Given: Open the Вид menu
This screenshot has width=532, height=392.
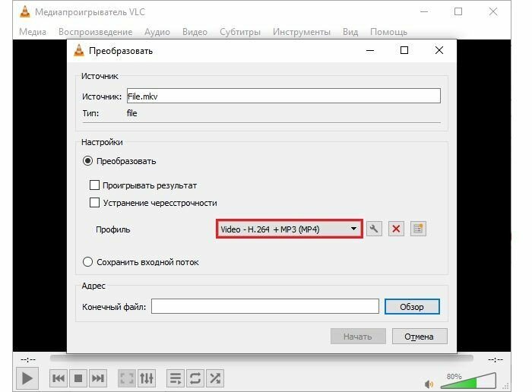Looking at the screenshot, I should (350, 32).
